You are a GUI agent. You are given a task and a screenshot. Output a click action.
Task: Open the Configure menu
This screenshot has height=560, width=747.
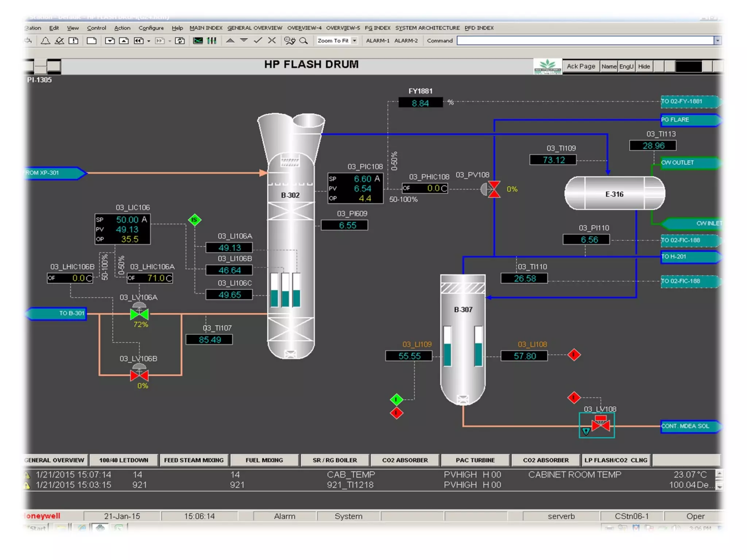[x=151, y=28]
